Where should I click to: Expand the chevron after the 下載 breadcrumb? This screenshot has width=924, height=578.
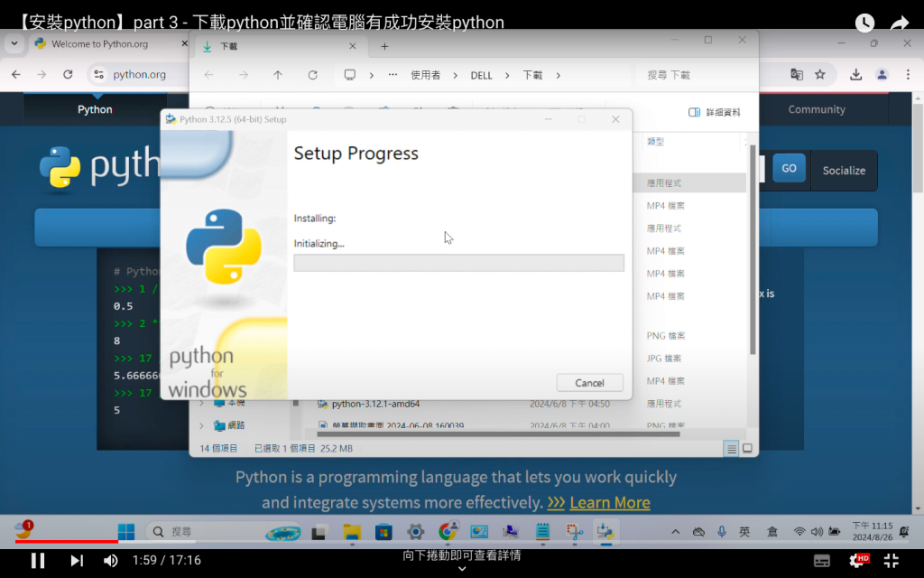pyautogui.click(x=558, y=75)
